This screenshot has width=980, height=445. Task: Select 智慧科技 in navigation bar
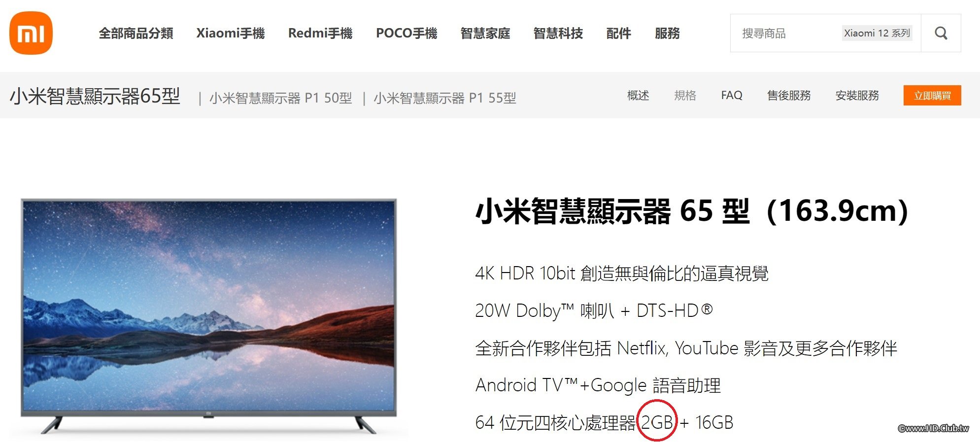[x=558, y=34]
